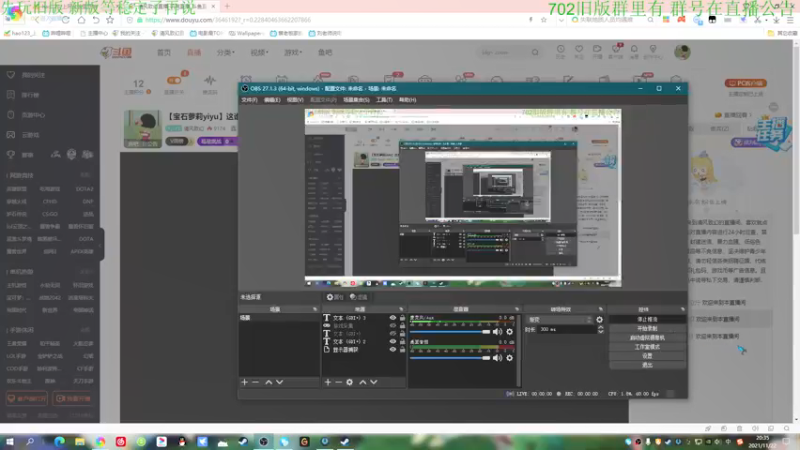Pop out the sources dock with its header icon
Viewport: 800px width, 450px height.
[401, 309]
